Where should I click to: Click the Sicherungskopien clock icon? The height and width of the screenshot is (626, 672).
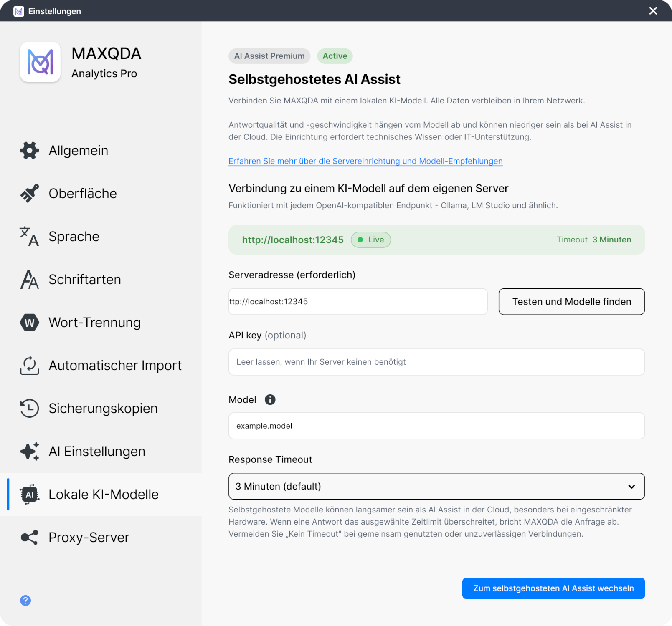point(29,409)
